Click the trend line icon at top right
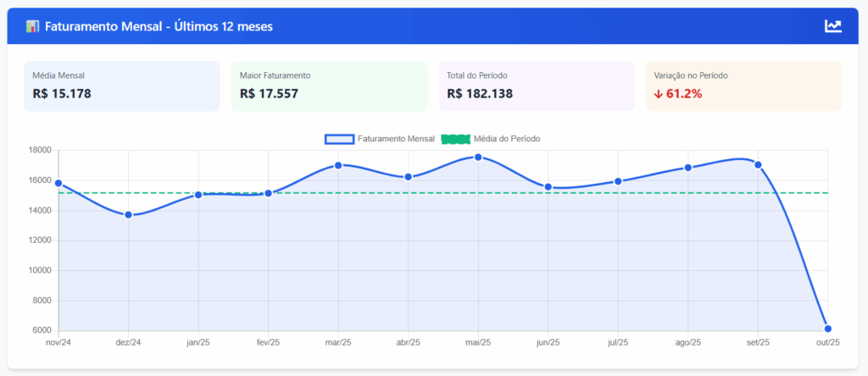Viewport: 868px width, 376px height. pyautogui.click(x=833, y=26)
